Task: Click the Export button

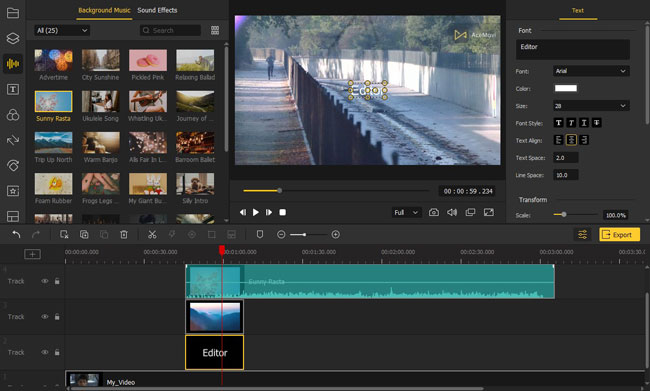Action: [619, 235]
